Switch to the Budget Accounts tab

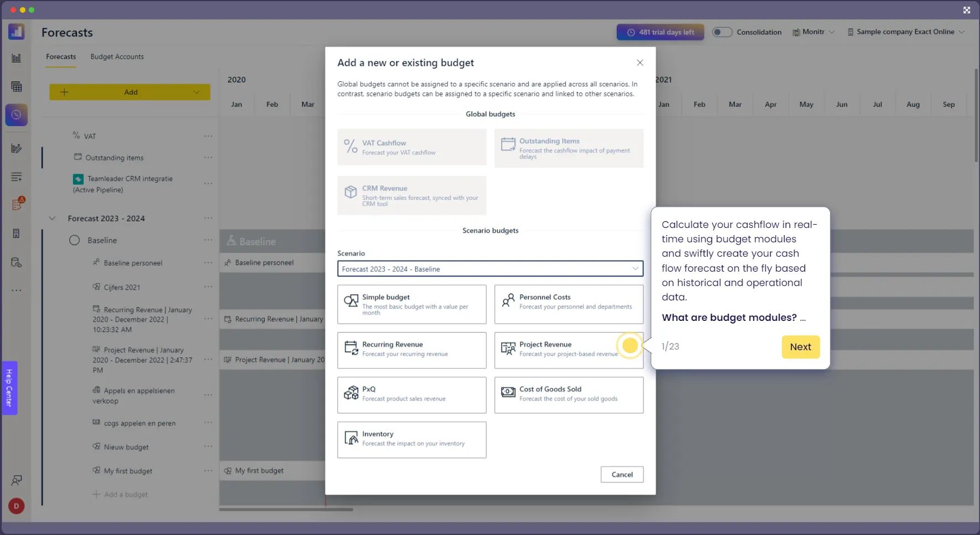(x=117, y=56)
